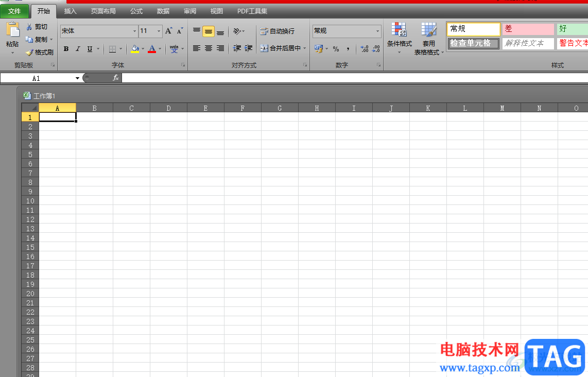Screen dimensions: 588x377
Task: Open the font size dropdown
Action: pos(159,31)
